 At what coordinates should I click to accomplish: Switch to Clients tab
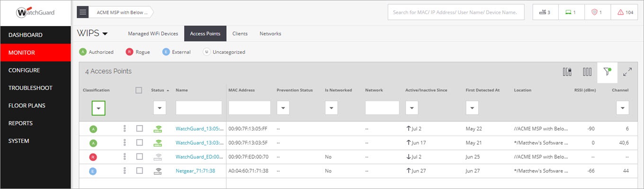click(240, 34)
